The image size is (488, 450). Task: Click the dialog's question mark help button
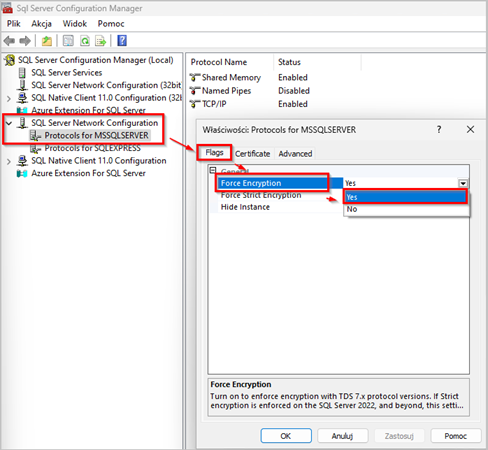click(439, 129)
